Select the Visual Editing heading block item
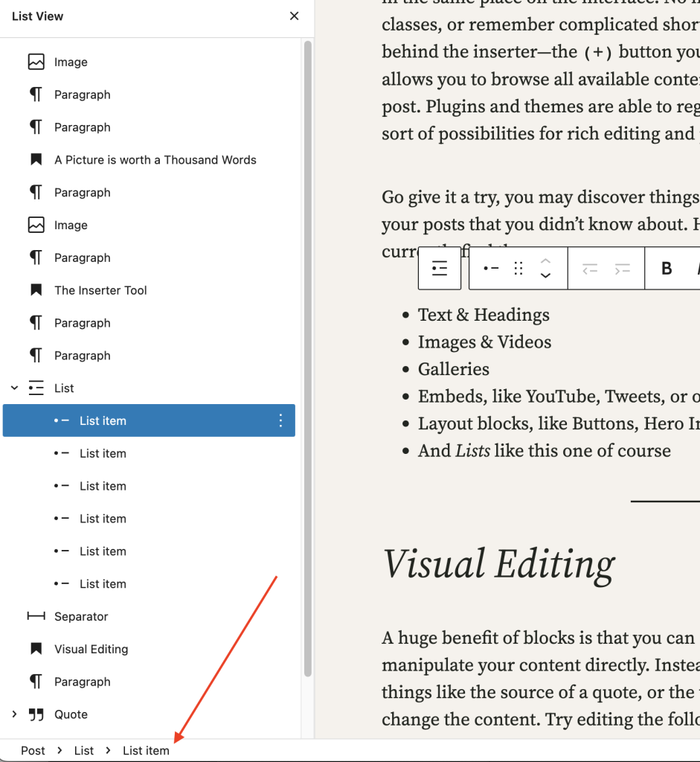The height and width of the screenshot is (762, 700). pos(91,649)
